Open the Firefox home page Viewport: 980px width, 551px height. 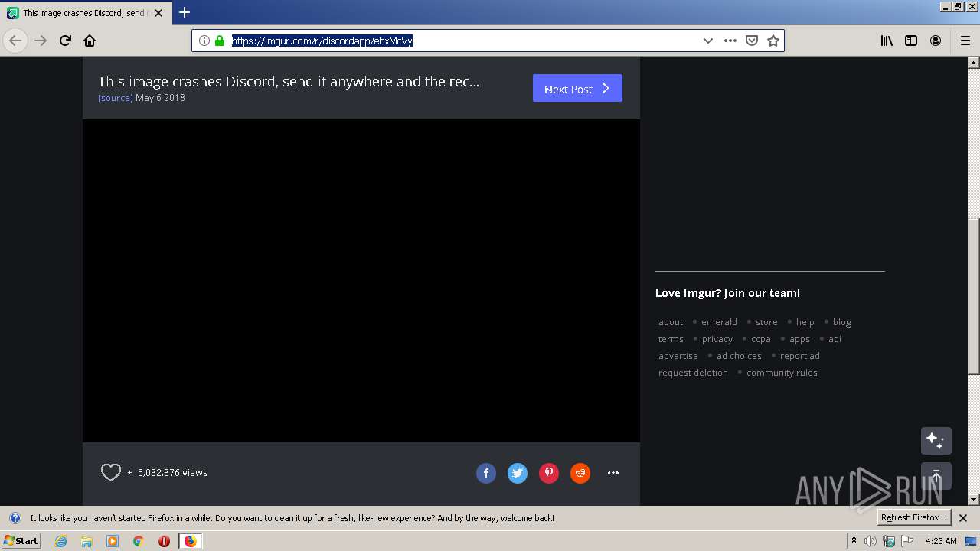[x=90, y=41]
